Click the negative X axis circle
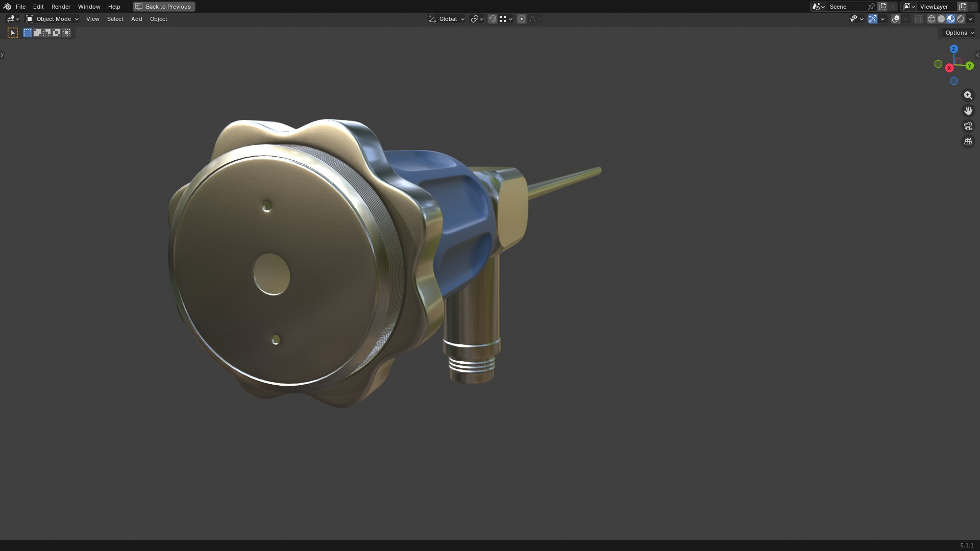Viewport: 980px width, 551px height. click(959, 62)
